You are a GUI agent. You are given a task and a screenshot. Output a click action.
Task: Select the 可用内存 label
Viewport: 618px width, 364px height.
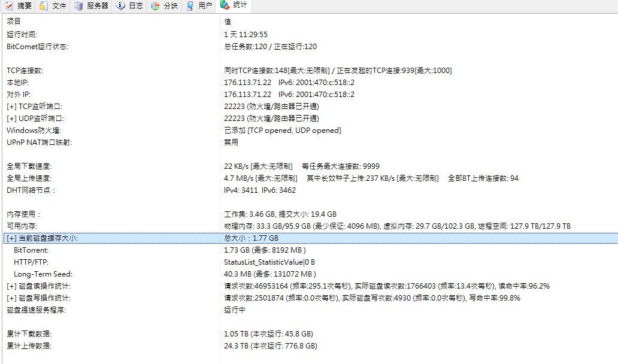[22, 226]
